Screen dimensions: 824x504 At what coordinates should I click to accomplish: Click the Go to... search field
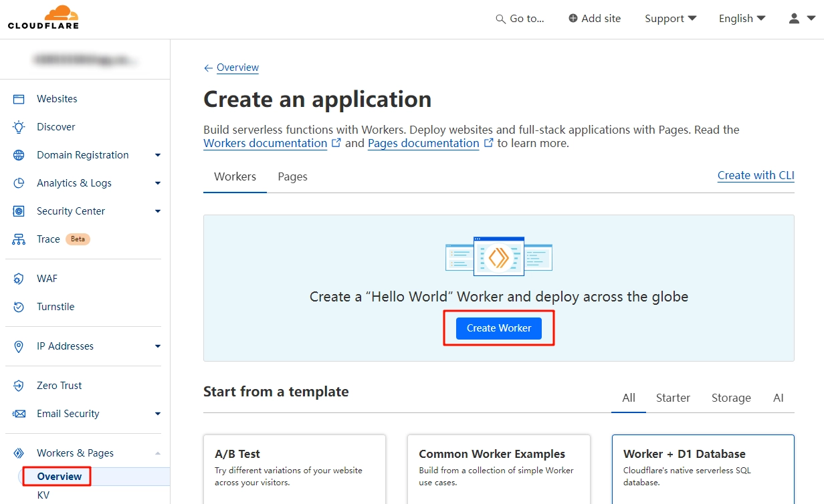pos(520,19)
